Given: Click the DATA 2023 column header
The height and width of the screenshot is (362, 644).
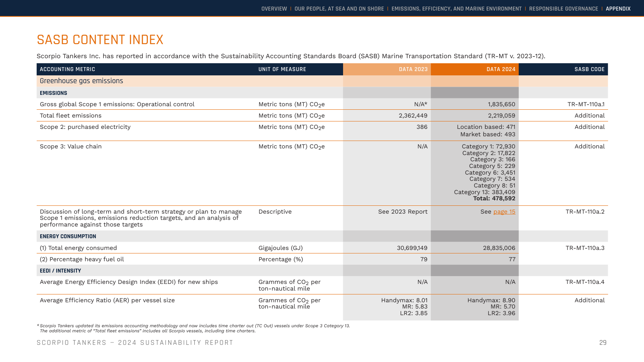Looking at the screenshot, I should click(413, 69).
